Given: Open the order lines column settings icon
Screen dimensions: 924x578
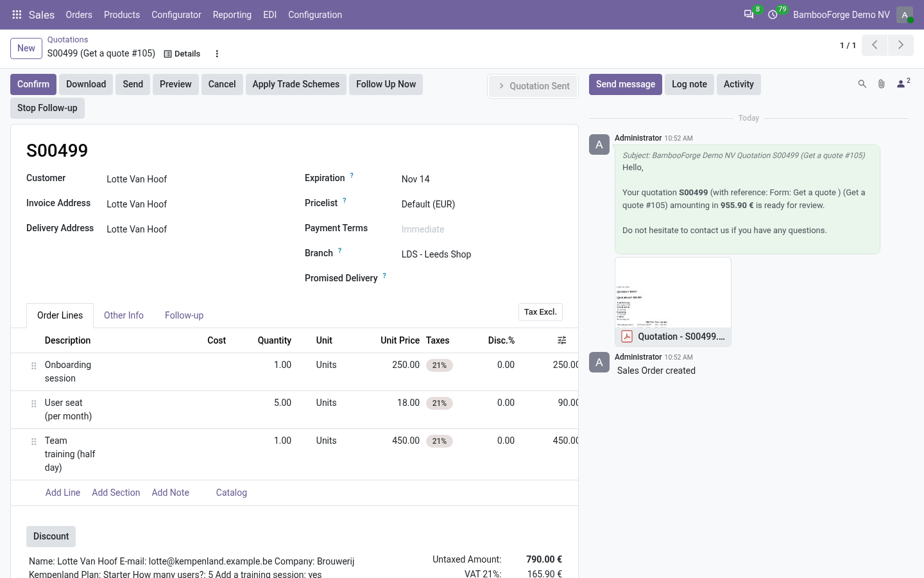Looking at the screenshot, I should pyautogui.click(x=562, y=340).
